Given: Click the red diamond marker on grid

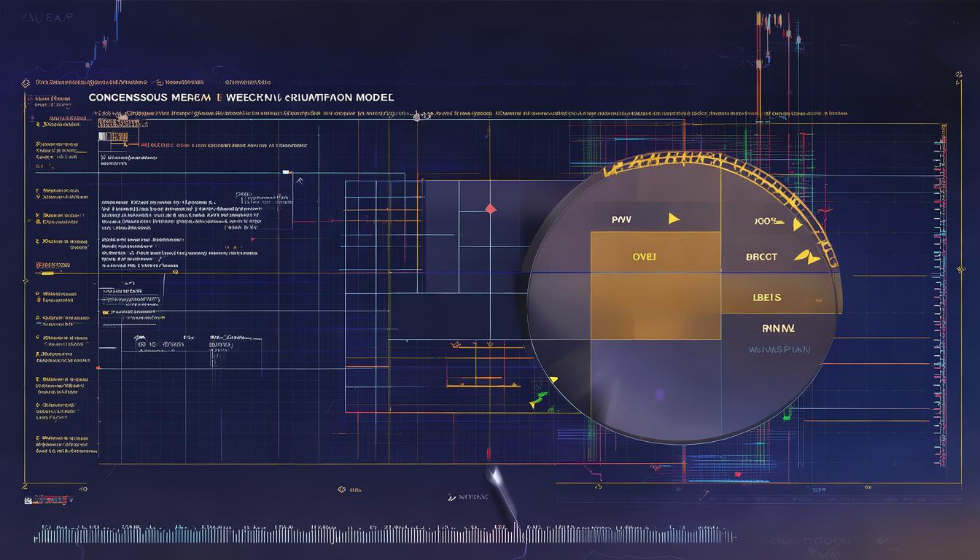Looking at the screenshot, I should point(490,209).
